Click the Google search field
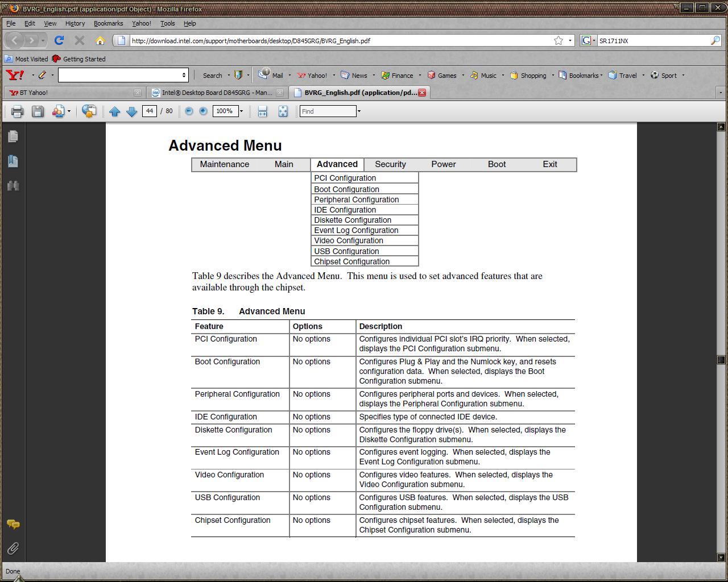728x582 pixels. point(654,40)
